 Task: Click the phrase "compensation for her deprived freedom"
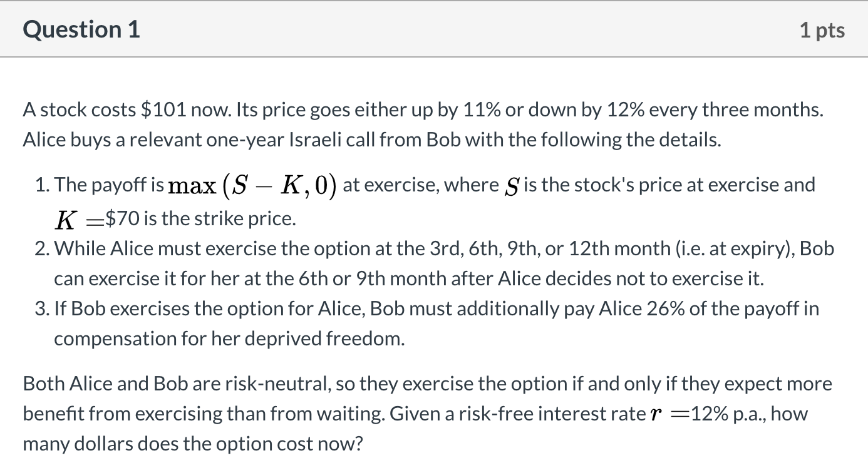(x=229, y=339)
